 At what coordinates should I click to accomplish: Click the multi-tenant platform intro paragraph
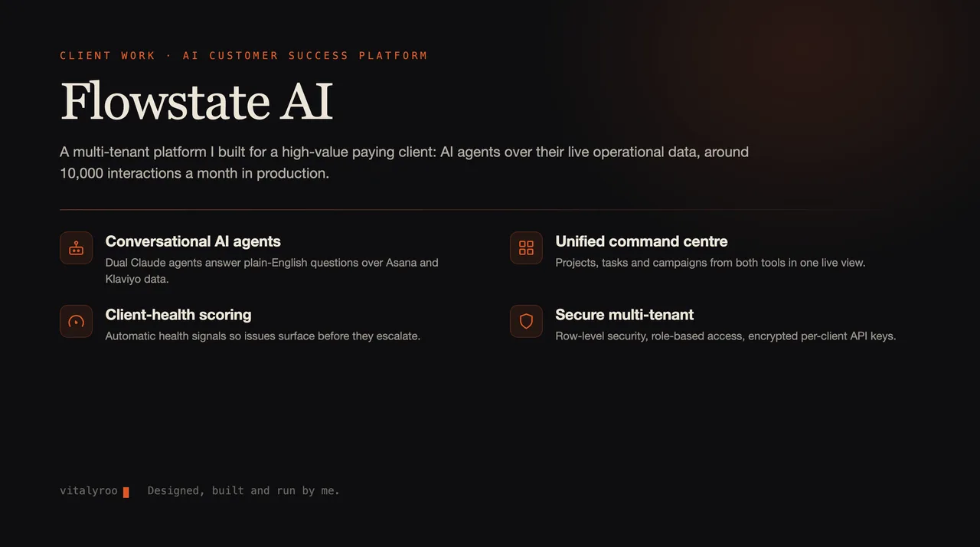[404, 162]
